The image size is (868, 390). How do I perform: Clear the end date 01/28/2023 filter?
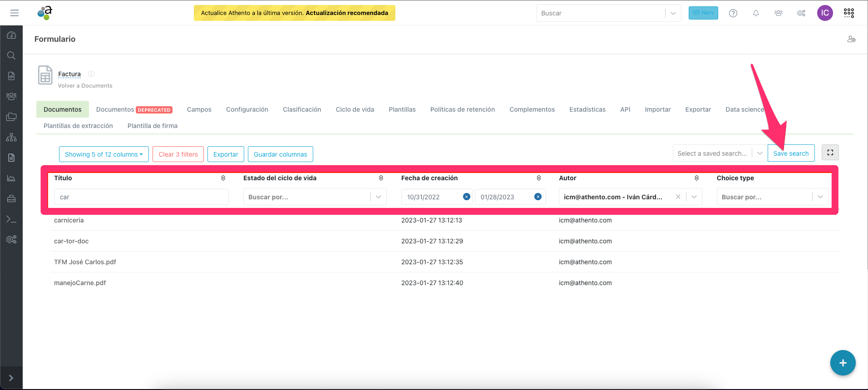[538, 197]
